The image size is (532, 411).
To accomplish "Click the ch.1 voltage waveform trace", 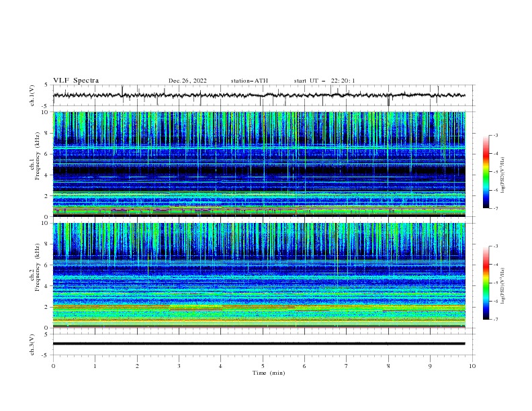I will tap(259, 95).
